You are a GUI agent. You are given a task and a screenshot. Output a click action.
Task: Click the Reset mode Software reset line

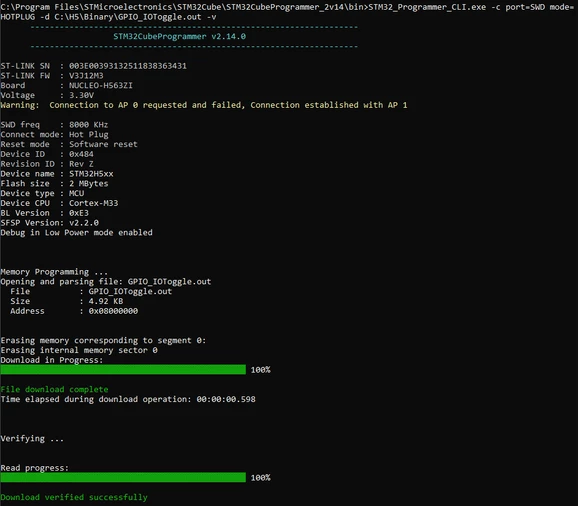tap(69, 144)
